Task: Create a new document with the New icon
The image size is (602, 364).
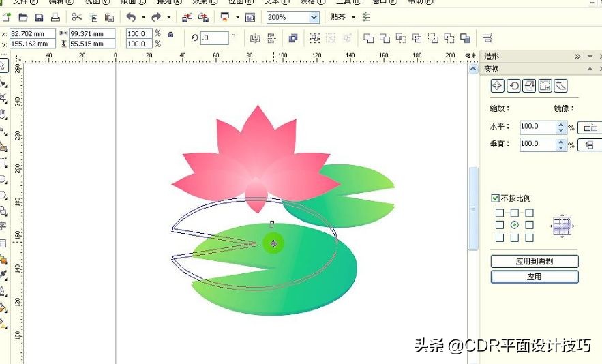Action: [x=7, y=17]
